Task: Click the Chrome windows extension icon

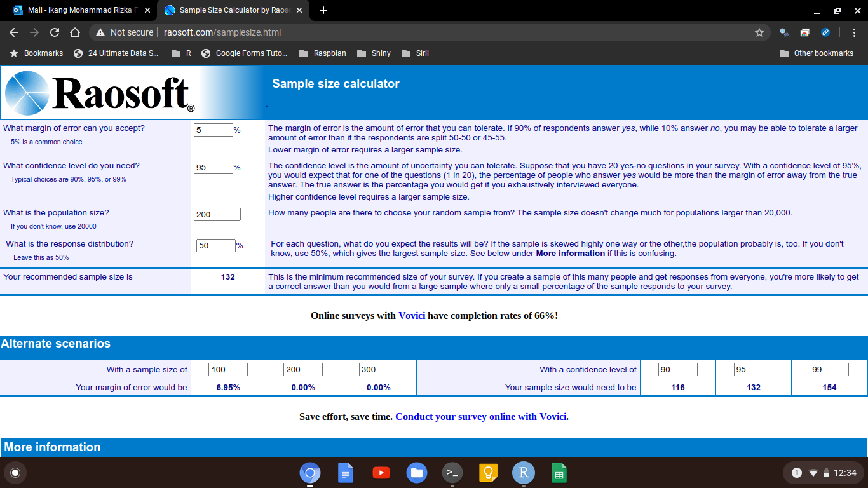Action: coord(805,32)
